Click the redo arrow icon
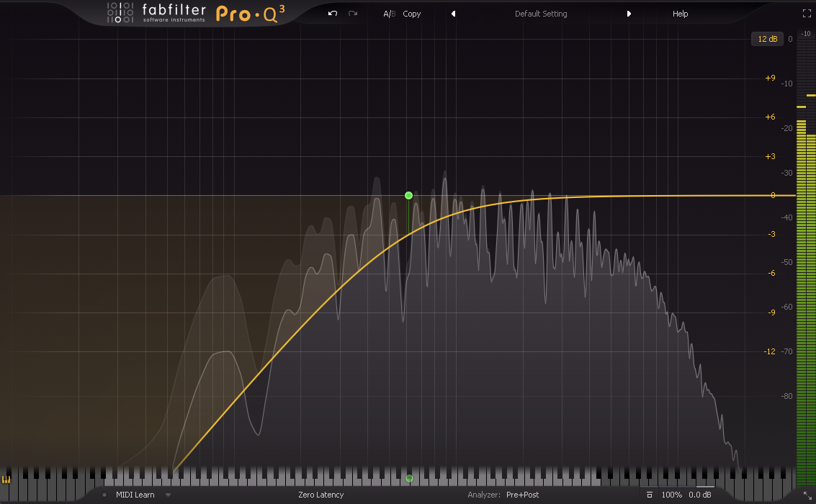Screen dimensions: 816x504 pos(353,14)
